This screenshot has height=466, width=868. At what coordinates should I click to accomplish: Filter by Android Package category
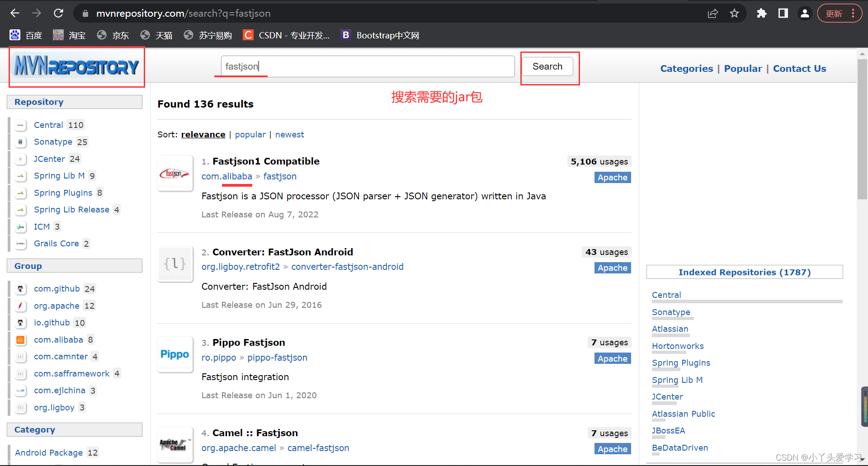48,452
